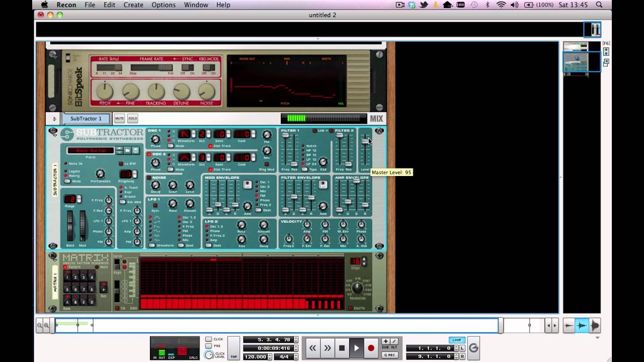
Task: Click the BitSpeek Rate (kHz) slider
Action: pyautogui.click(x=109, y=67)
